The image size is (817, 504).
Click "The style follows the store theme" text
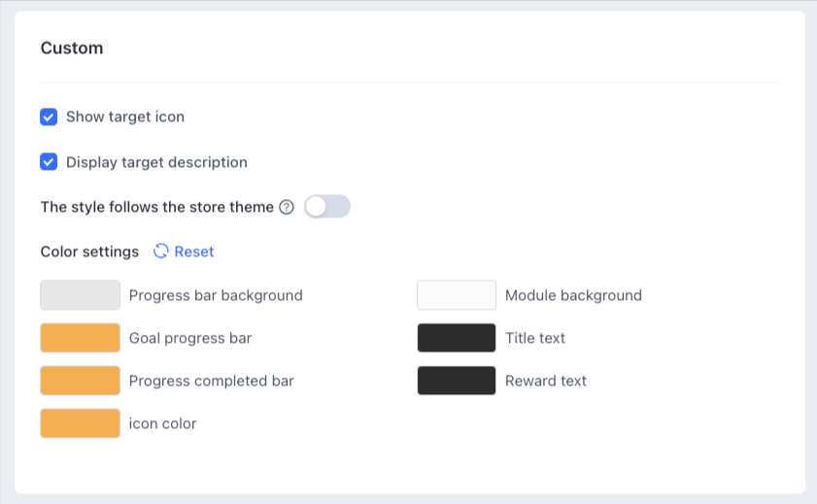tap(156, 207)
